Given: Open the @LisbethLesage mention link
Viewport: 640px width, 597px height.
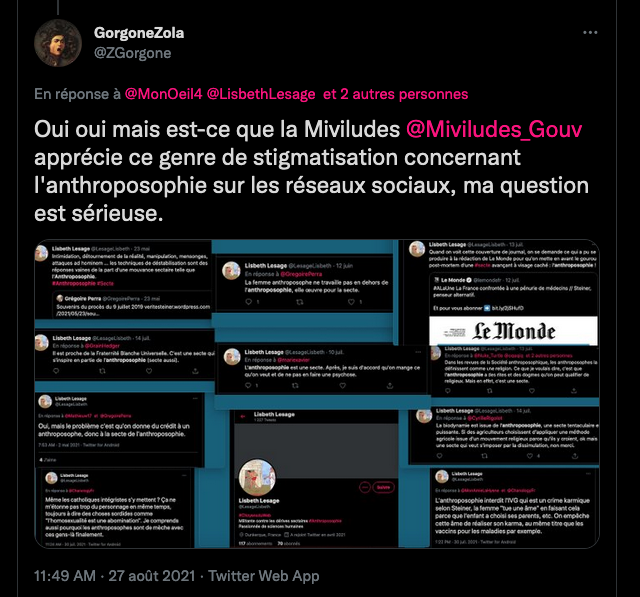Looking at the screenshot, I should pos(261,94).
